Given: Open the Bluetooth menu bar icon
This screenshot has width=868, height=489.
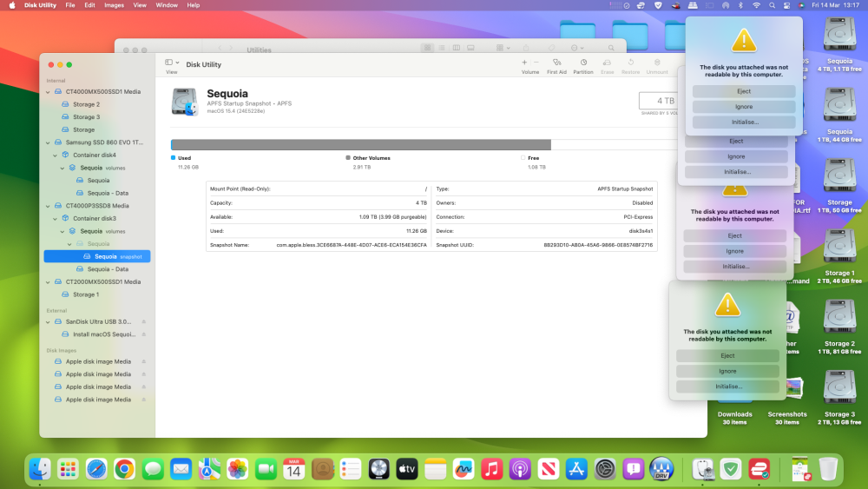Looking at the screenshot, I should coord(740,5).
